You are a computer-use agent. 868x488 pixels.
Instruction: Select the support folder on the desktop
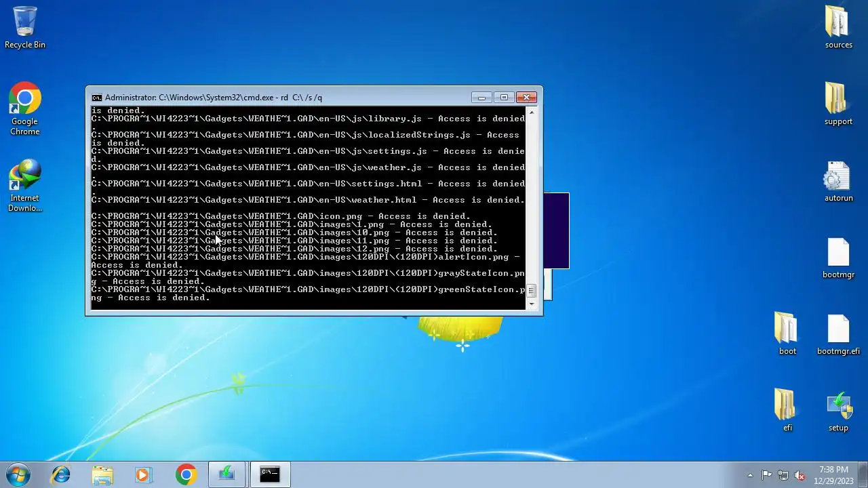tap(838, 104)
